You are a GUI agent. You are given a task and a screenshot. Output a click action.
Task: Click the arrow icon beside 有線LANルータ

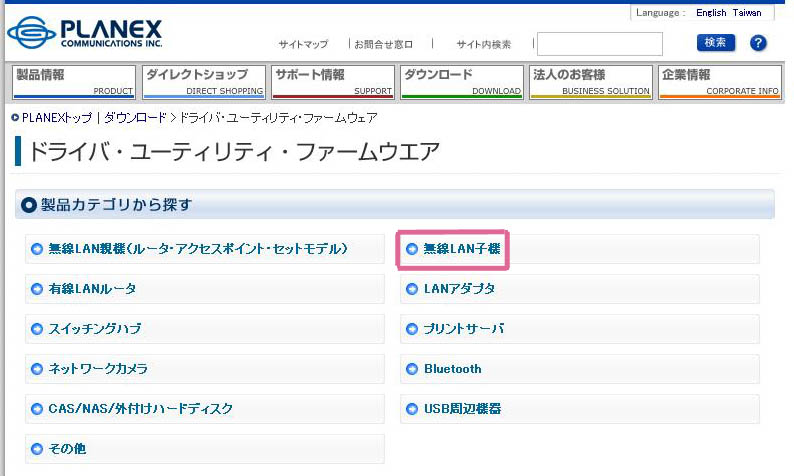coord(36,289)
